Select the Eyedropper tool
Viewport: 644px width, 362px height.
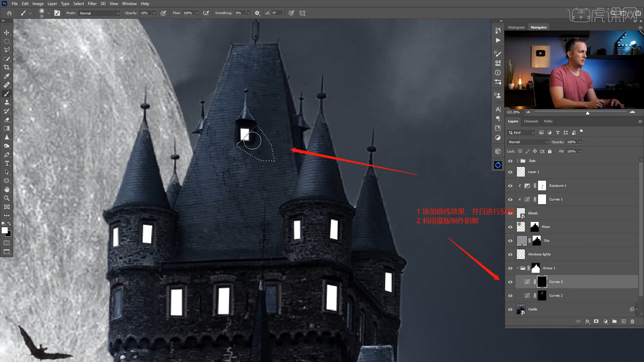point(7,76)
